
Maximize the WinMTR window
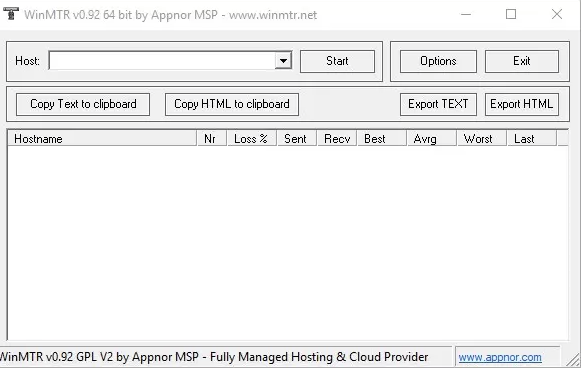[x=511, y=14]
